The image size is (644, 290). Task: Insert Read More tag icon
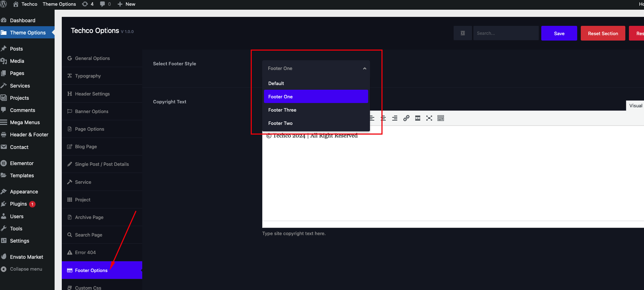click(418, 118)
